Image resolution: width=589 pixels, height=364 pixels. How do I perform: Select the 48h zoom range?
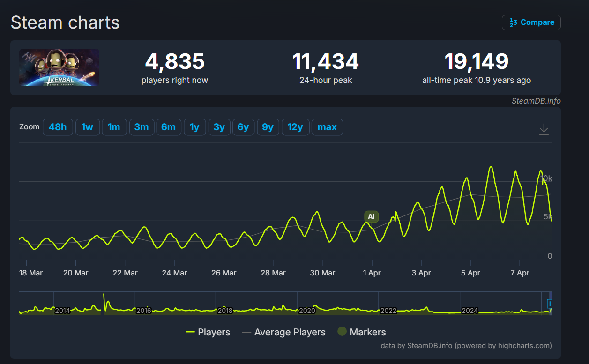[x=58, y=127]
